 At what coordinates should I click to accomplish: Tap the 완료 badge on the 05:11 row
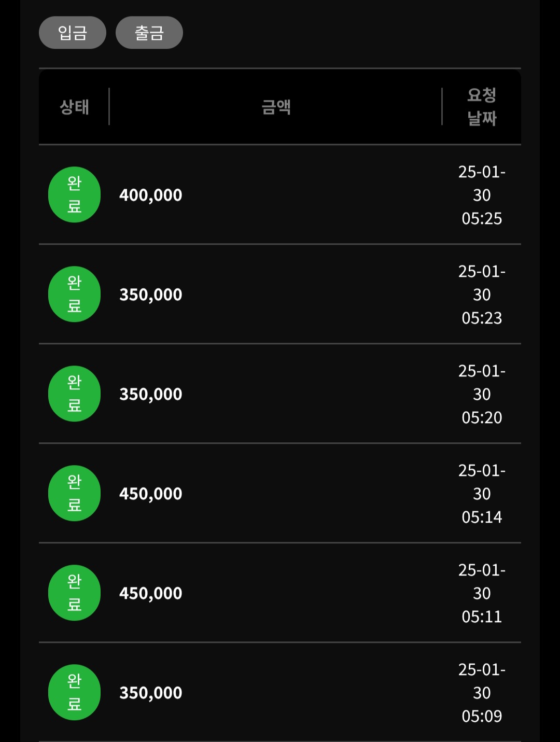pos(74,593)
